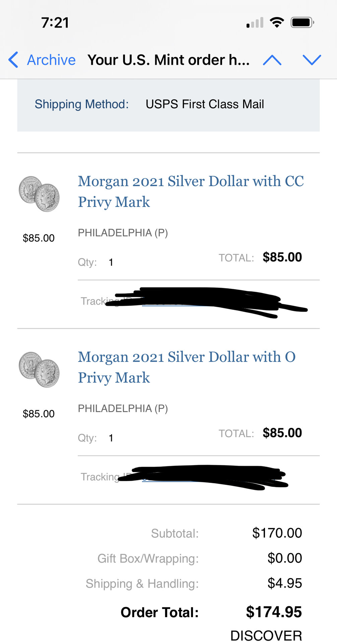The width and height of the screenshot is (337, 644).
Task: Tap the cellular signal bars icon
Action: [255, 23]
